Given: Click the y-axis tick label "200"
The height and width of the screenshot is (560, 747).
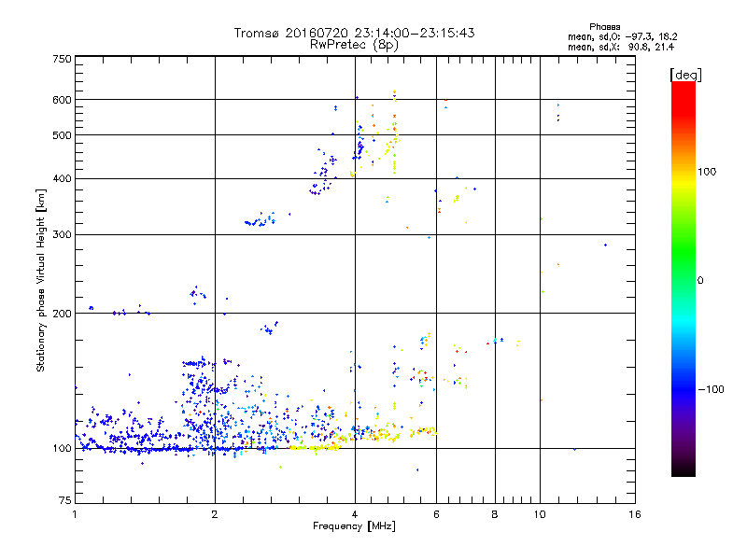Looking at the screenshot, I should 63,314.
